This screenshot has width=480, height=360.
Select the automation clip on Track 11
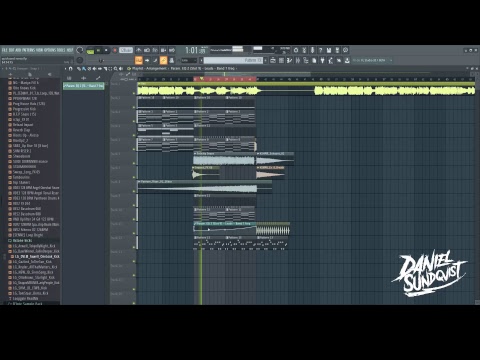(225, 228)
